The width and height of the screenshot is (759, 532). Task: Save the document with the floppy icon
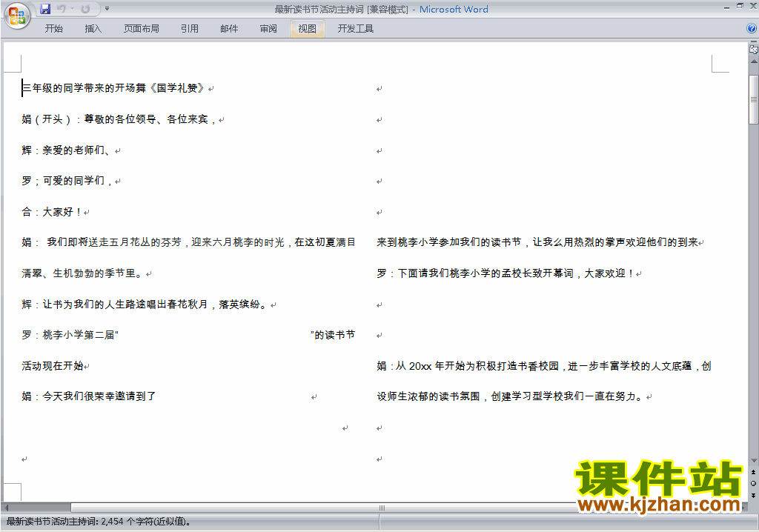pyautogui.click(x=45, y=9)
